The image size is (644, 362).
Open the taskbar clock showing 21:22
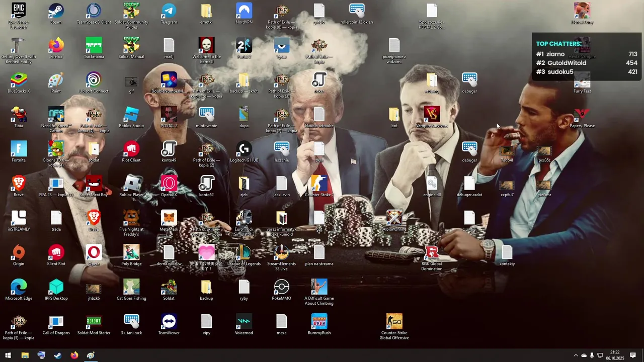point(615,355)
